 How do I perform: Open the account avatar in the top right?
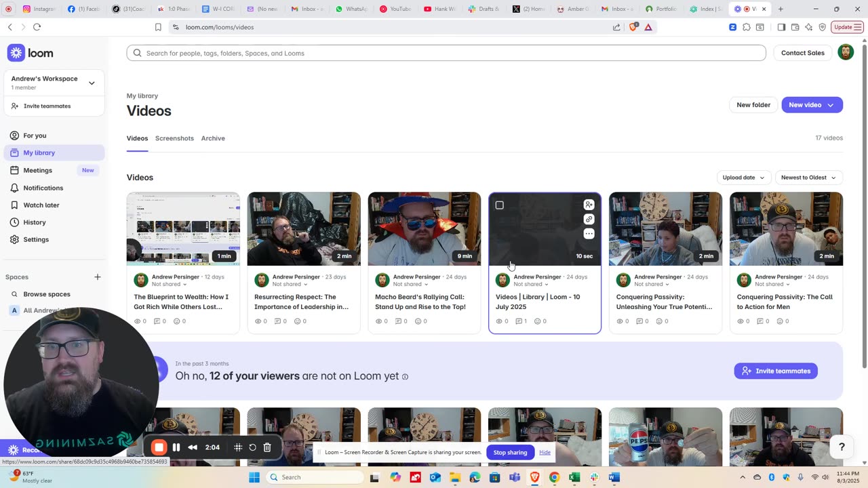(846, 53)
